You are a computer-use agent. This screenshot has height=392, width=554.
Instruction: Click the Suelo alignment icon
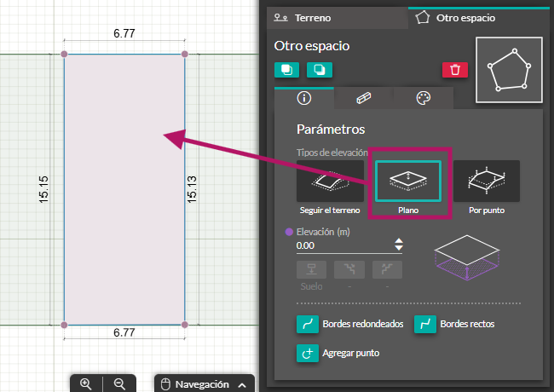pos(311,270)
